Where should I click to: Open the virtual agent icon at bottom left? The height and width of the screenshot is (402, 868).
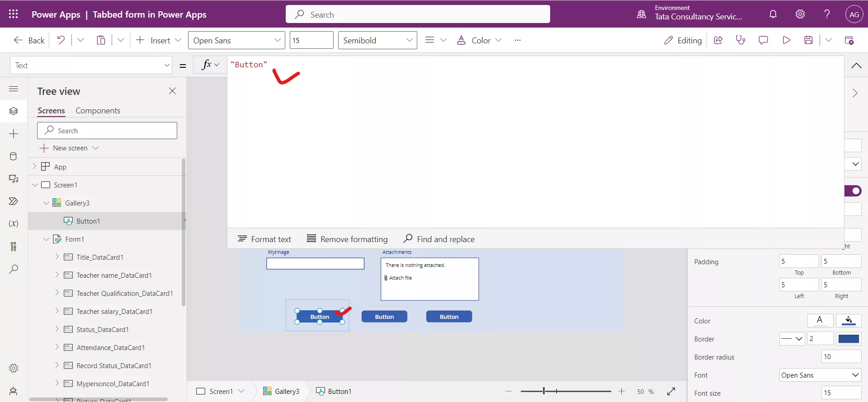[x=14, y=391]
